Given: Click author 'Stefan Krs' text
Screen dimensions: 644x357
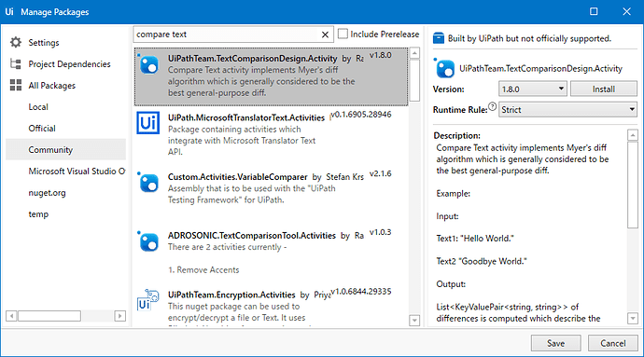Looking at the screenshot, I should point(344,177).
